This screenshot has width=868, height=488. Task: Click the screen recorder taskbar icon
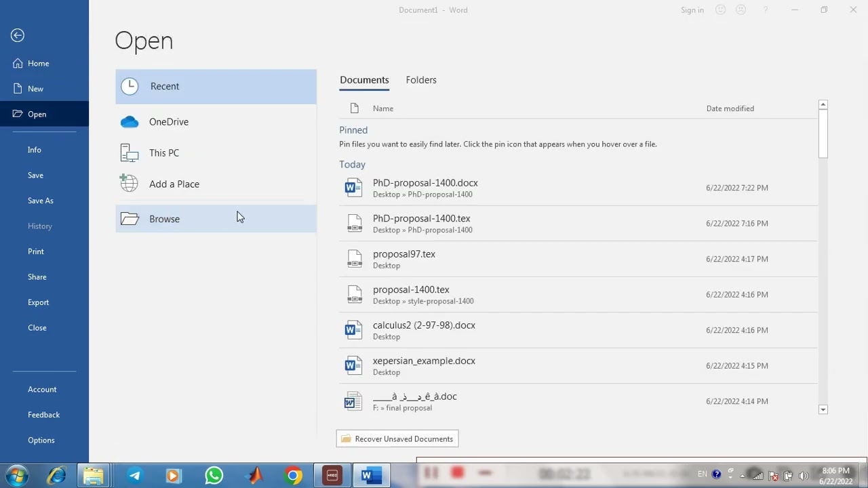(332, 476)
